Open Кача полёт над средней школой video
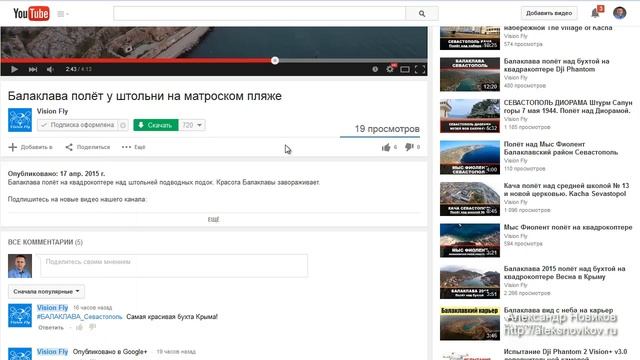 567,189
